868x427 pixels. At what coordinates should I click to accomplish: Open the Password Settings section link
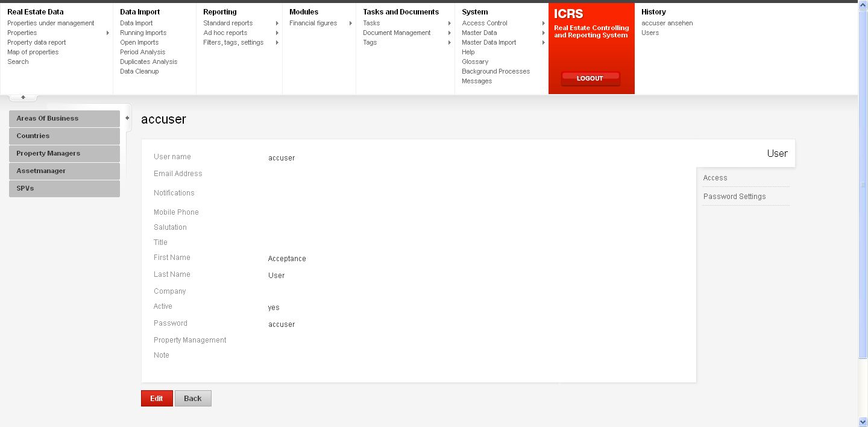(734, 197)
